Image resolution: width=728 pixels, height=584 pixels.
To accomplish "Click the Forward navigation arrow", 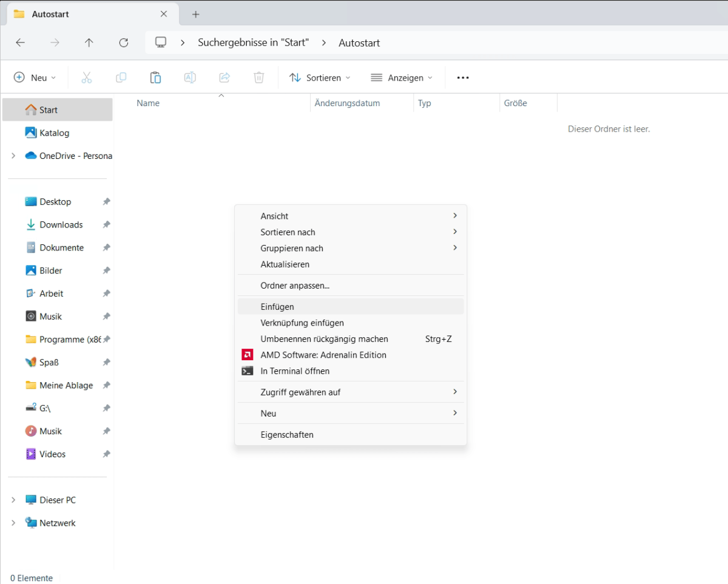I will [55, 42].
